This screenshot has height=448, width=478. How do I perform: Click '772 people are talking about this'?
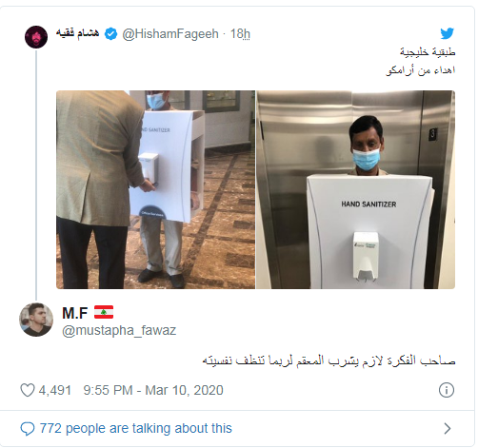[x=136, y=428]
